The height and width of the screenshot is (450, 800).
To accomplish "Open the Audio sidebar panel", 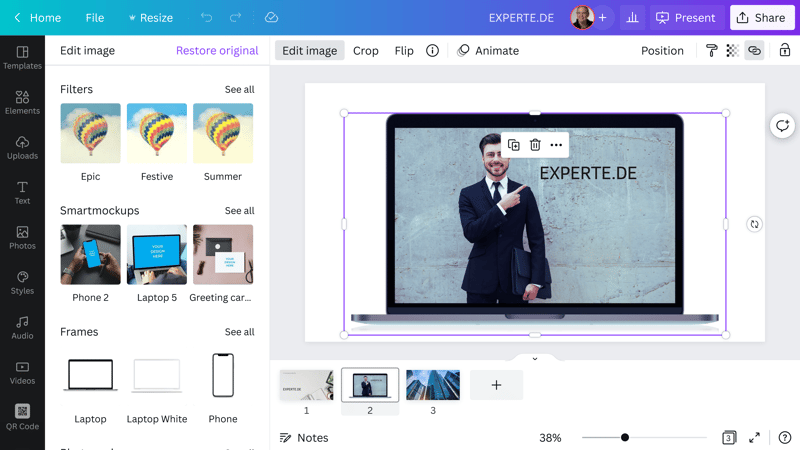I will [22, 328].
